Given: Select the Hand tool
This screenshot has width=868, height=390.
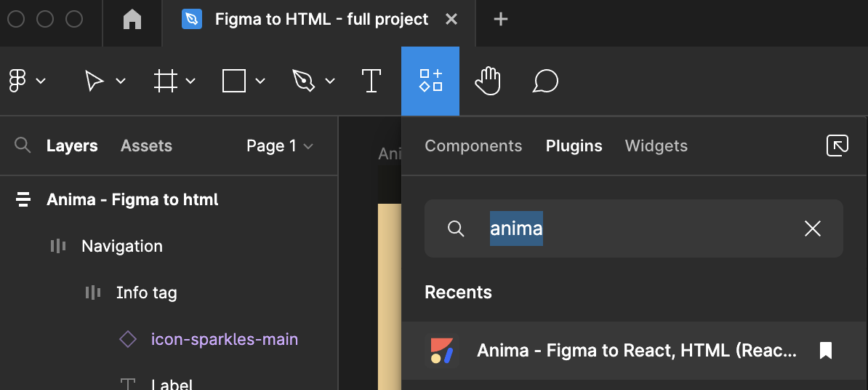Looking at the screenshot, I should click(488, 81).
